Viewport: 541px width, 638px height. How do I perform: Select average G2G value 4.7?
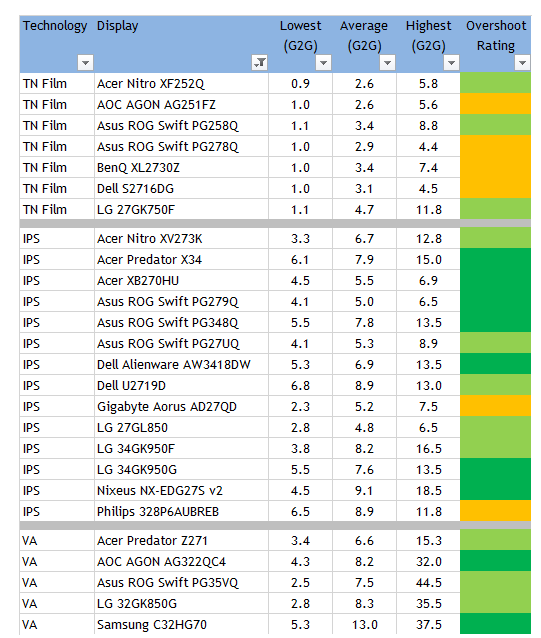(364, 210)
